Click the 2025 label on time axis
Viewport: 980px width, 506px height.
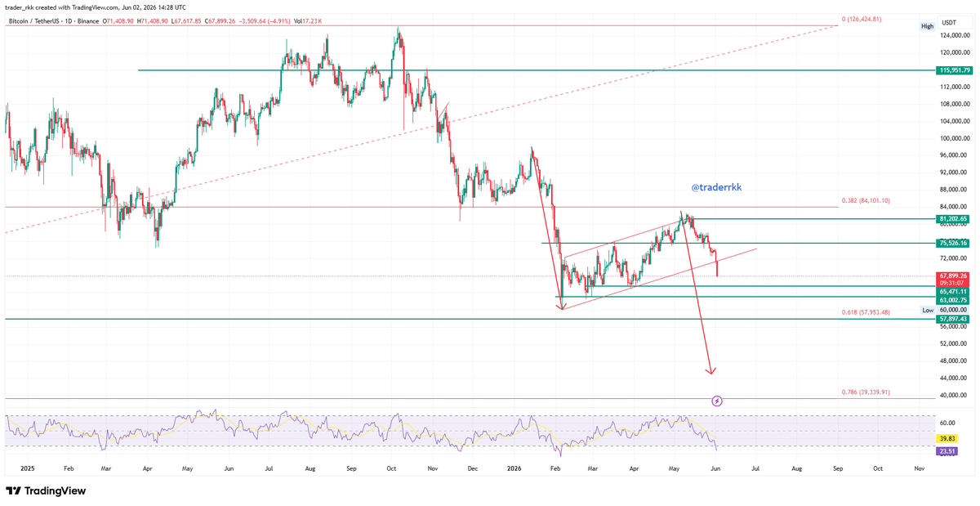click(27, 469)
